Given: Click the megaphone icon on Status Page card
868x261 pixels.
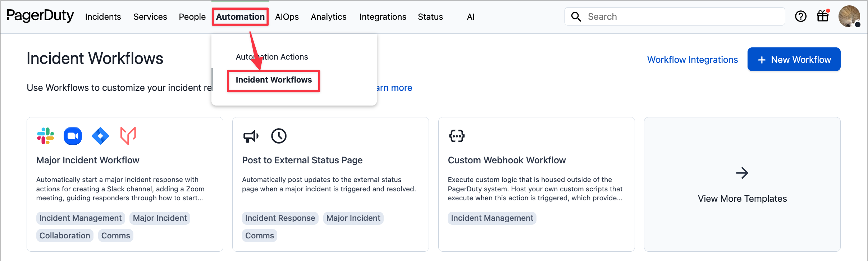Looking at the screenshot, I should [x=251, y=136].
